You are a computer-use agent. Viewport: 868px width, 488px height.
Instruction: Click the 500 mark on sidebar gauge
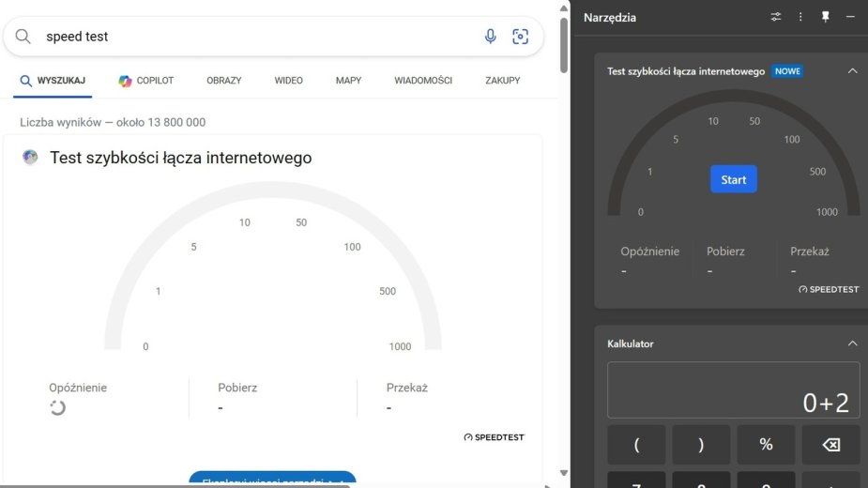(x=817, y=172)
